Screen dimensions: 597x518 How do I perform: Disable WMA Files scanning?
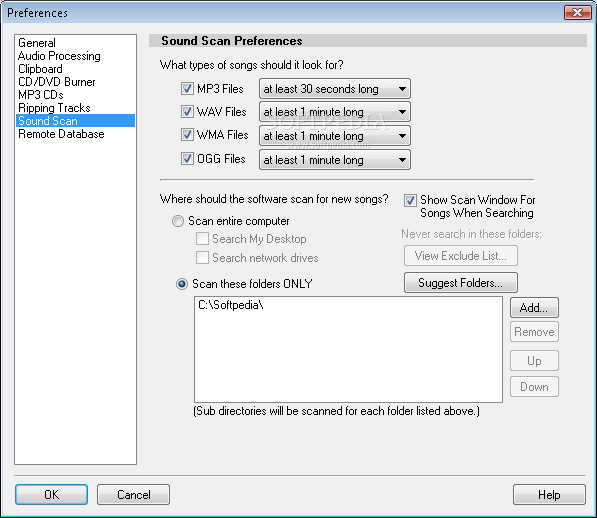coord(187,135)
